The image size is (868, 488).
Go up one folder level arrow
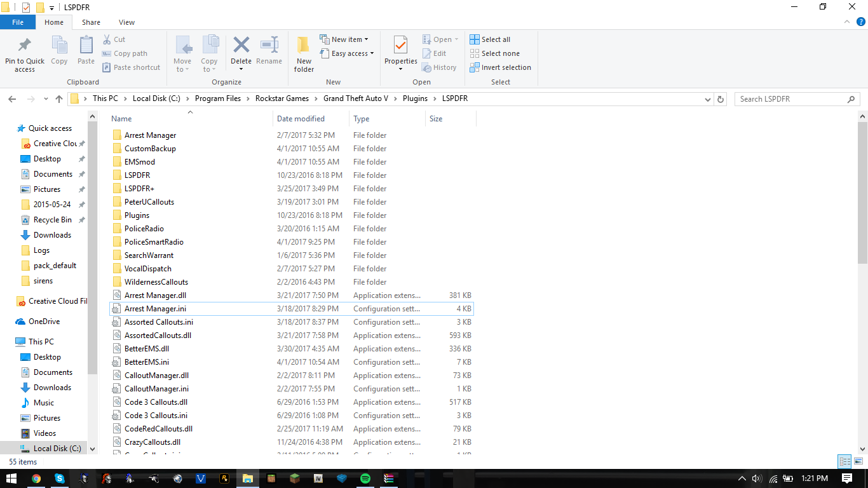(59, 99)
